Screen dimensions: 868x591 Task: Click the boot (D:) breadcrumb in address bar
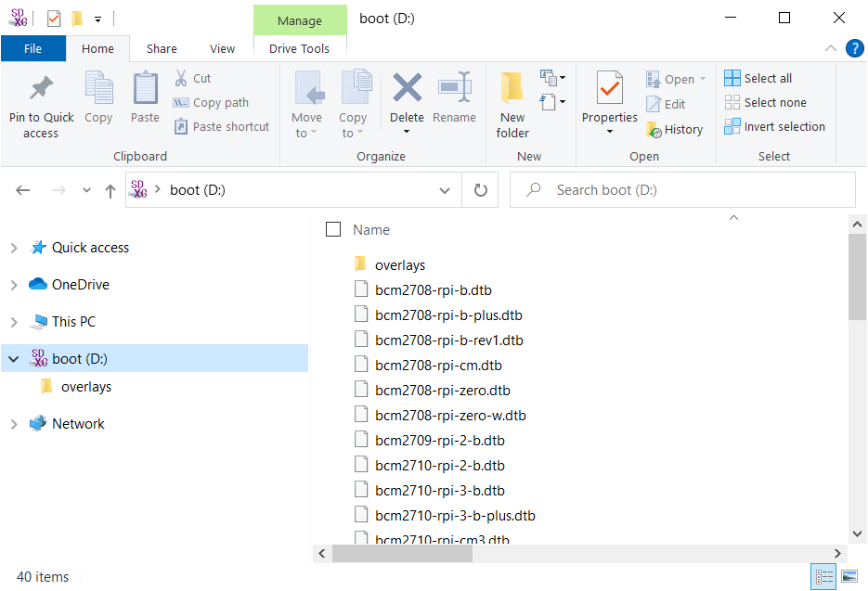198,190
